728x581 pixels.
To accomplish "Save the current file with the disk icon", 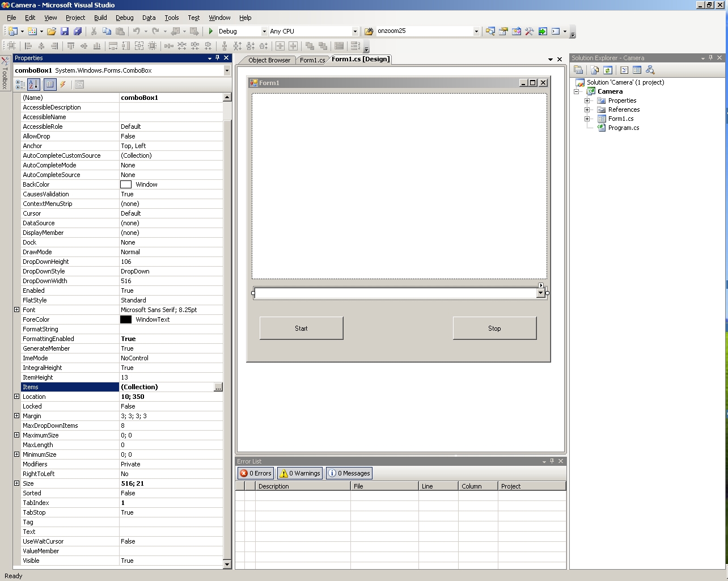I will tap(65, 31).
